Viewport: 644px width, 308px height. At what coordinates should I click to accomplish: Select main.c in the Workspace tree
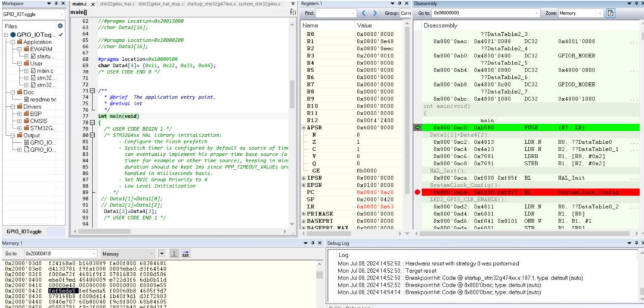coord(45,70)
